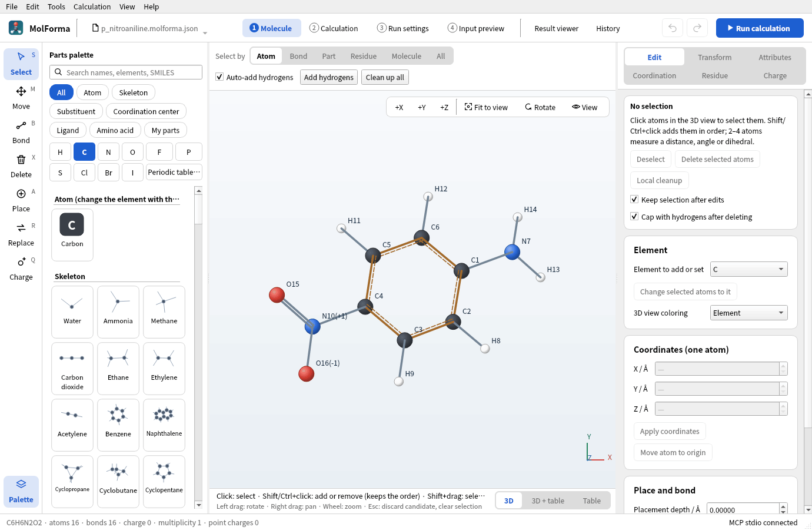Click the Run calculation button
Viewport: 812px width, 530px height.
[760, 28]
